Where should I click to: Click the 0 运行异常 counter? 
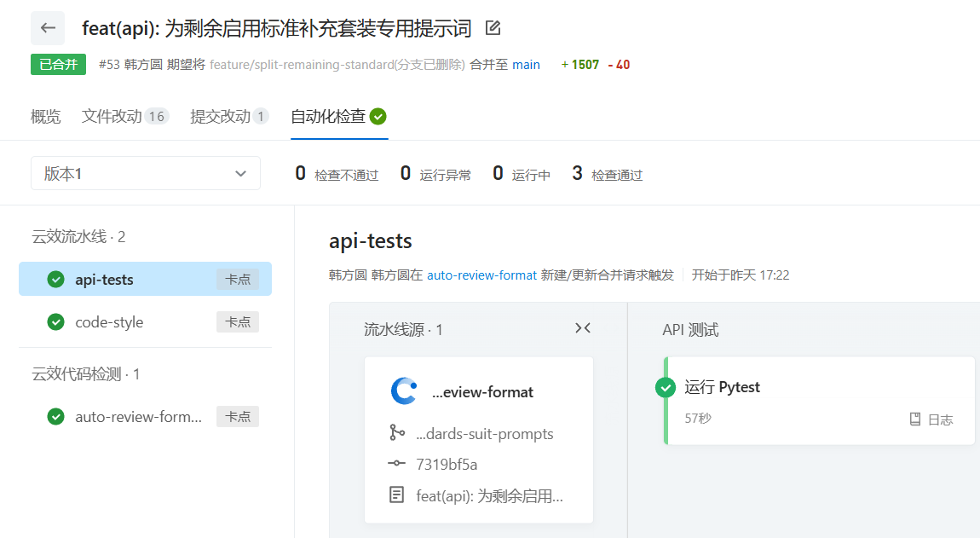point(435,174)
